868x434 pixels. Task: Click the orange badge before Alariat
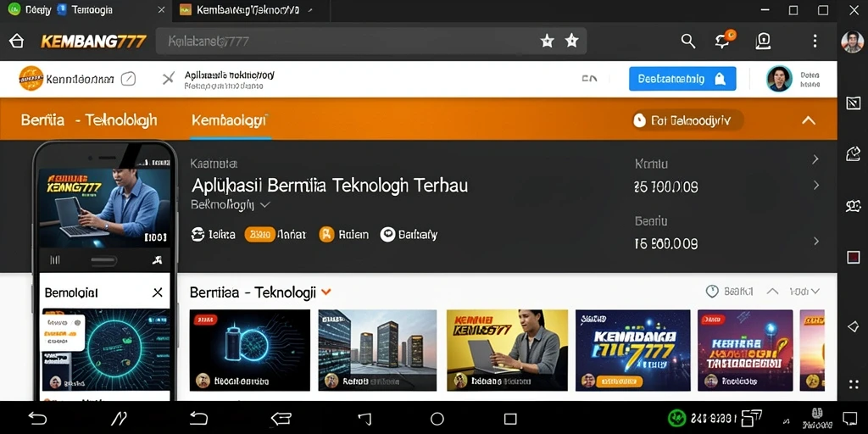[259, 235]
